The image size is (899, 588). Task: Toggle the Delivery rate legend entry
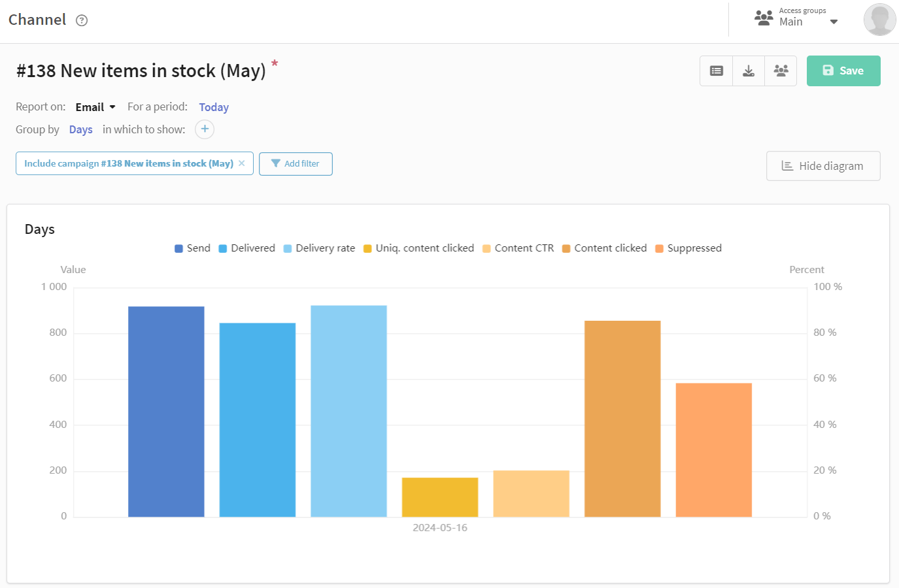[x=319, y=248]
